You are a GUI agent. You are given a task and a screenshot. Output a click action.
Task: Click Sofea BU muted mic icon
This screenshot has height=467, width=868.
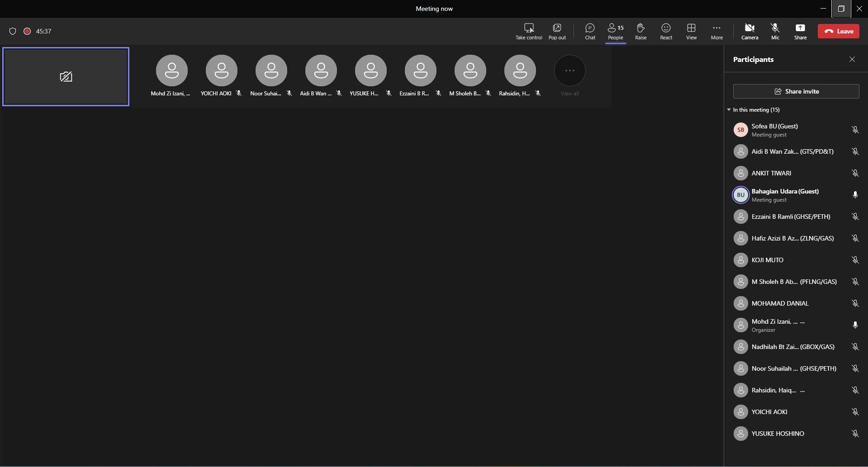[855, 130]
